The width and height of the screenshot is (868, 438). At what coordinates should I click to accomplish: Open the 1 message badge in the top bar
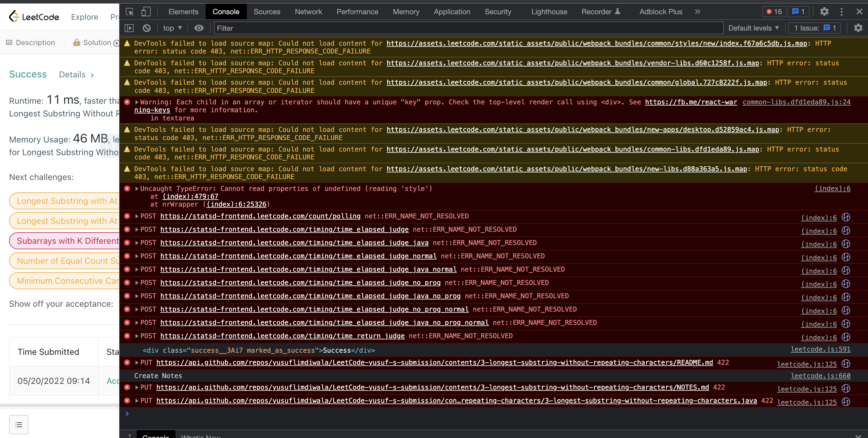(798, 12)
